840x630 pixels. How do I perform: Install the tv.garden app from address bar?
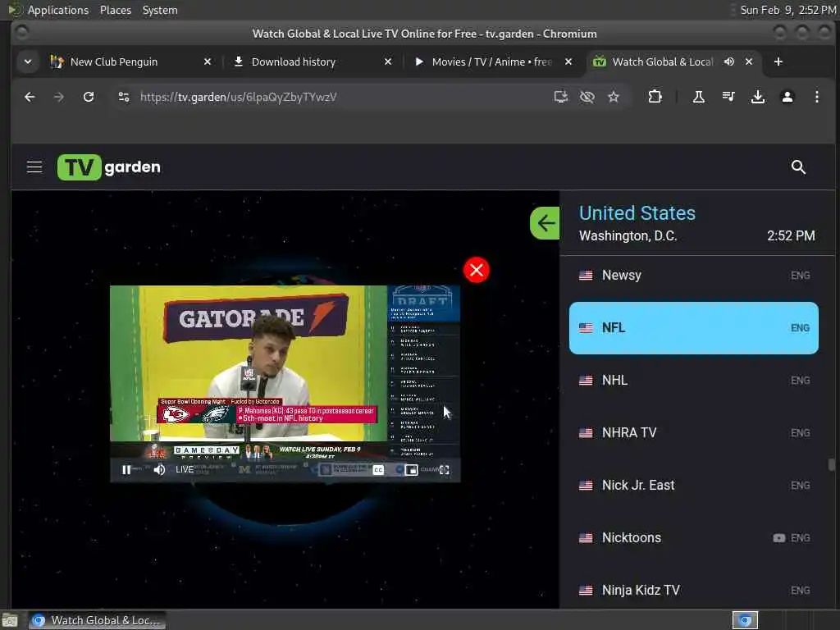tap(560, 97)
